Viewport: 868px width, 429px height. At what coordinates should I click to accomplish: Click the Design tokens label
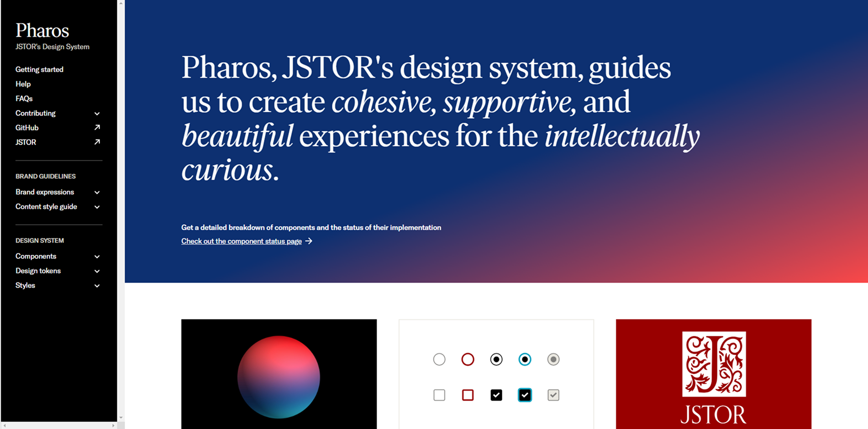[38, 271]
